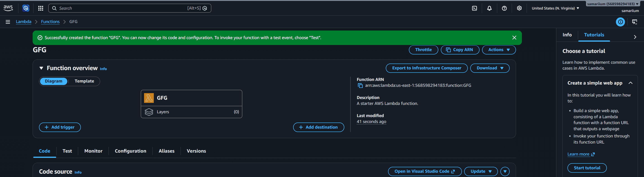Viewport: 644px width, 177px height.
Task: Open the Actions dropdown
Action: click(x=499, y=50)
